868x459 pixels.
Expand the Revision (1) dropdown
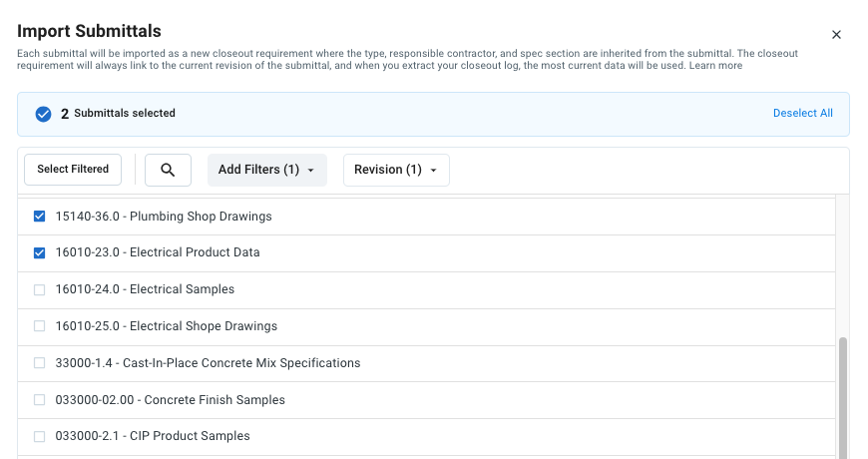pos(395,171)
